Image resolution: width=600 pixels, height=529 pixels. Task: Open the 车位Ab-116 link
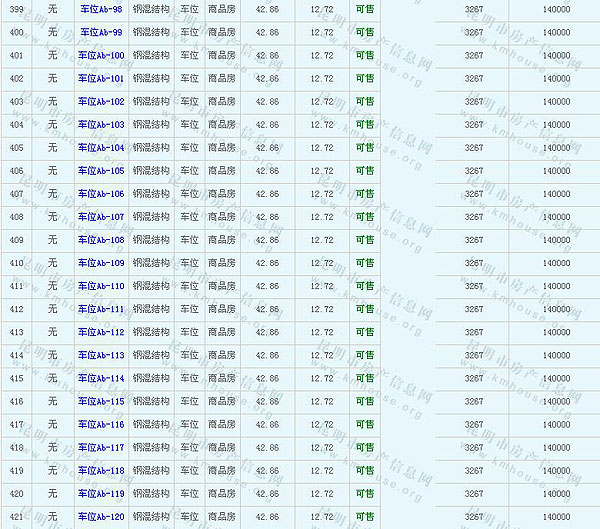point(101,424)
